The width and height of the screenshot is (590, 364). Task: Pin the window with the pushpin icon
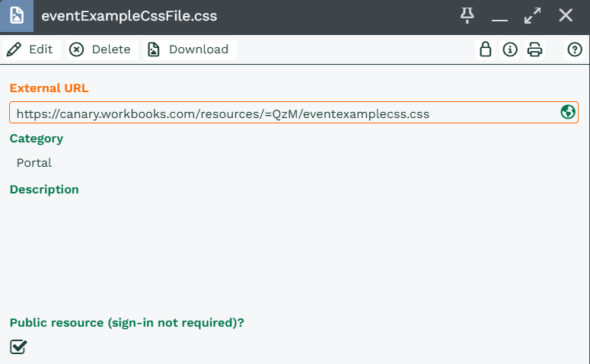467,15
